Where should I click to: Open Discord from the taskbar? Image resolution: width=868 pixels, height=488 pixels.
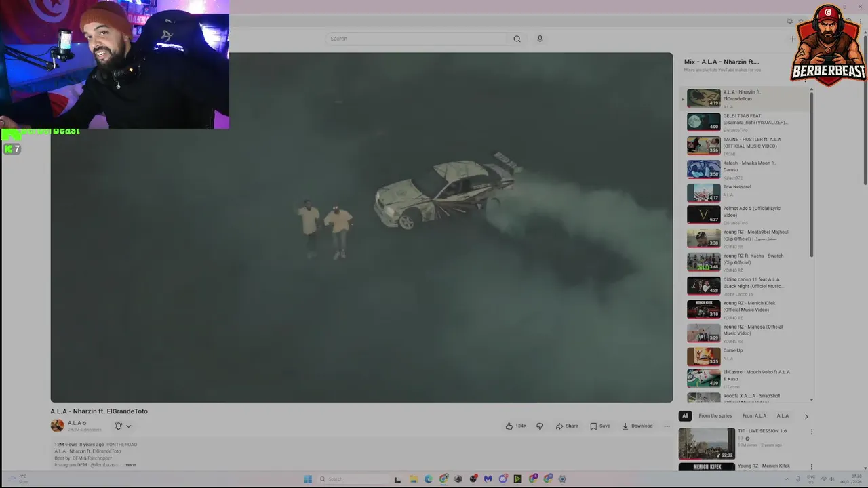coord(503,479)
